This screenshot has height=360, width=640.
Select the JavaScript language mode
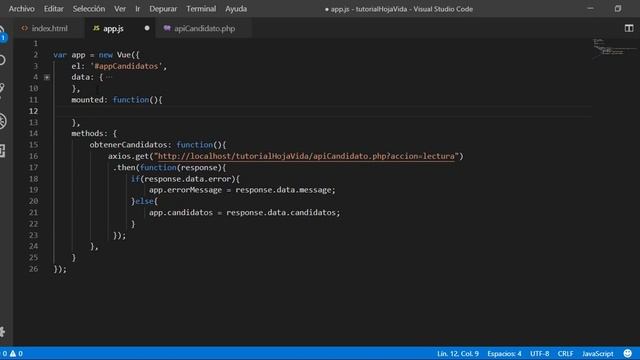598,354
